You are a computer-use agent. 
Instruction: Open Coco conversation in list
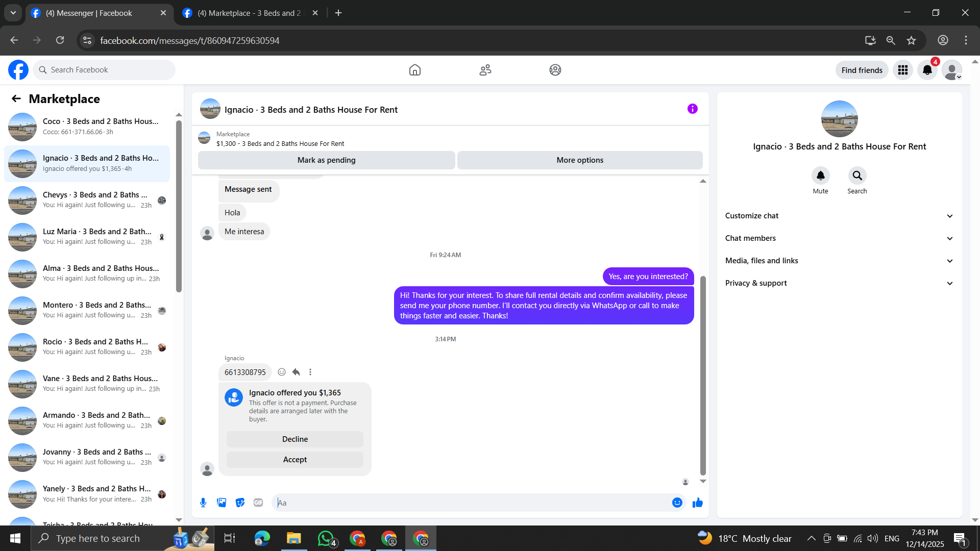tap(87, 127)
